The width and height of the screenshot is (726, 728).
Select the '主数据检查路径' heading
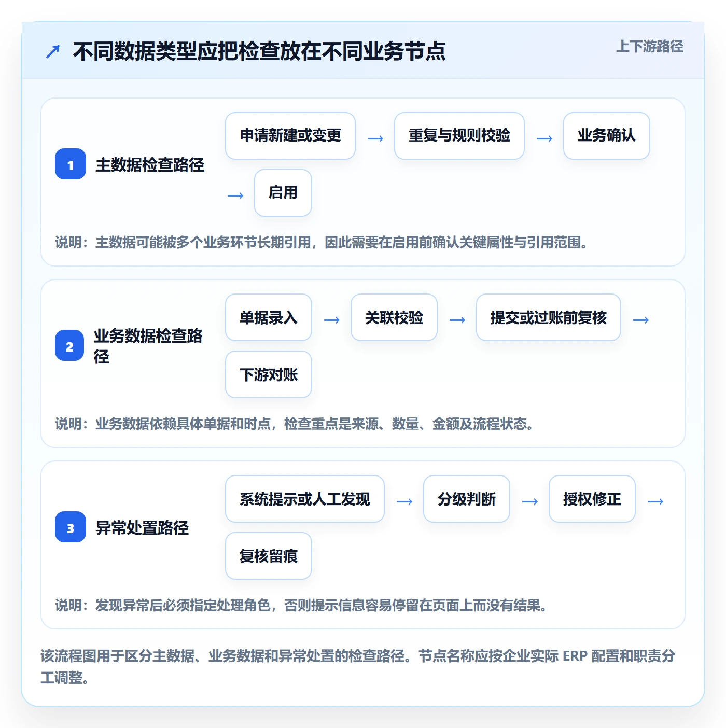150,165
